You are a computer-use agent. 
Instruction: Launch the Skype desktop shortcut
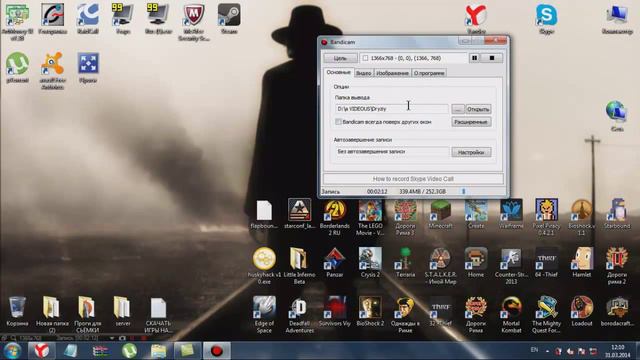click(x=547, y=18)
